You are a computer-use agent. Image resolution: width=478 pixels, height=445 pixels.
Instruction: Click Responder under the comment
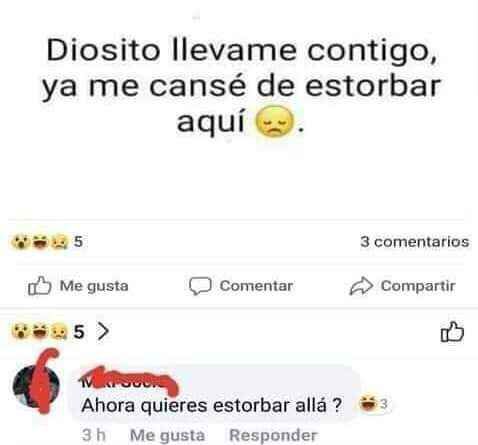tap(273, 435)
